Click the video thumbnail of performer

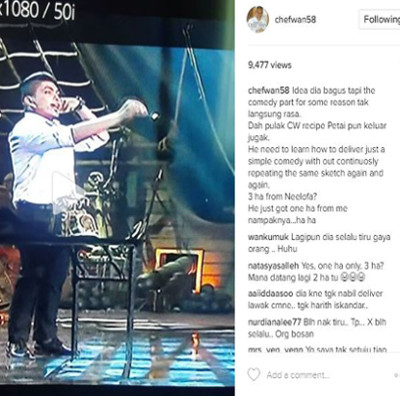pos(117,198)
